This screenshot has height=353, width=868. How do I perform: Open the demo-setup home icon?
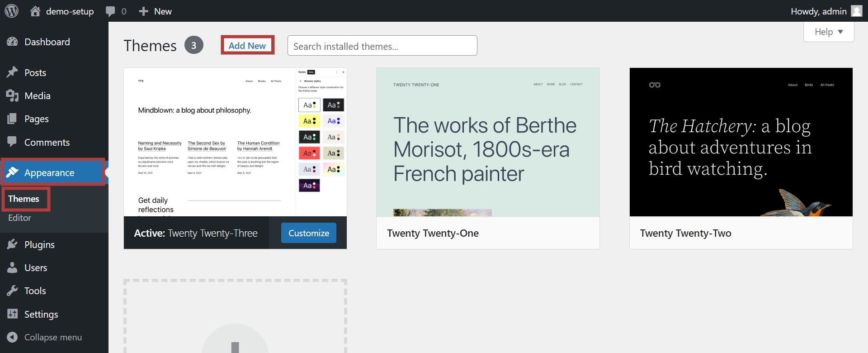(35, 11)
